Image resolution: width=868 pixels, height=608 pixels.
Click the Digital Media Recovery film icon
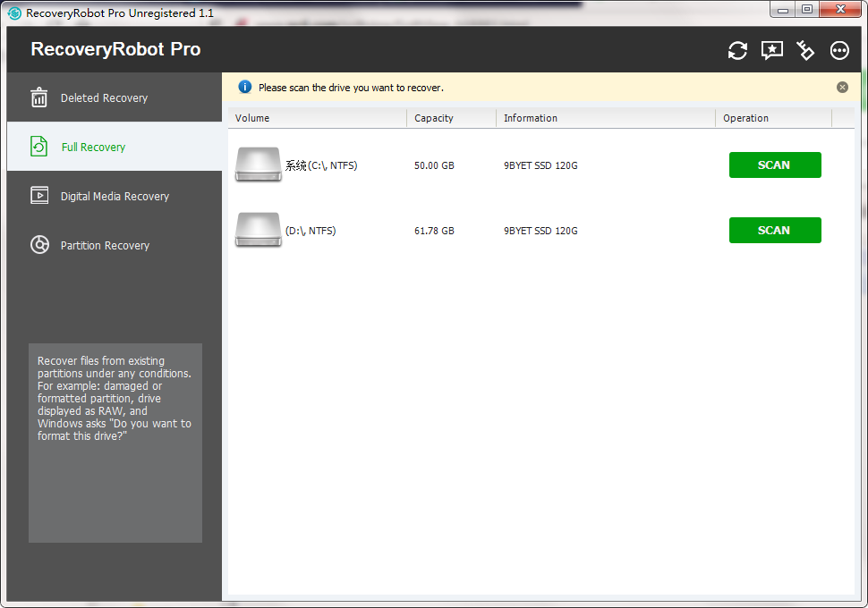(38, 196)
